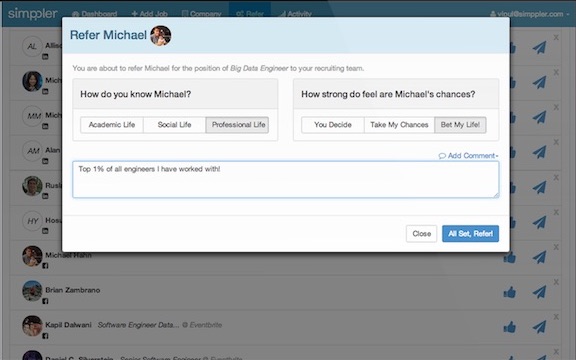The image size is (576, 360).
Task: Click Software Engineer Data... job title
Action: (x=138, y=325)
